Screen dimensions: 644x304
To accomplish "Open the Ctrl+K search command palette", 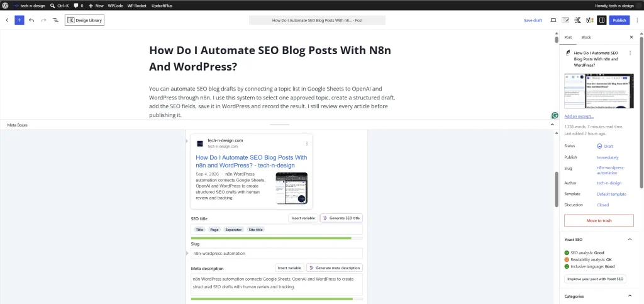I will pos(59,6).
